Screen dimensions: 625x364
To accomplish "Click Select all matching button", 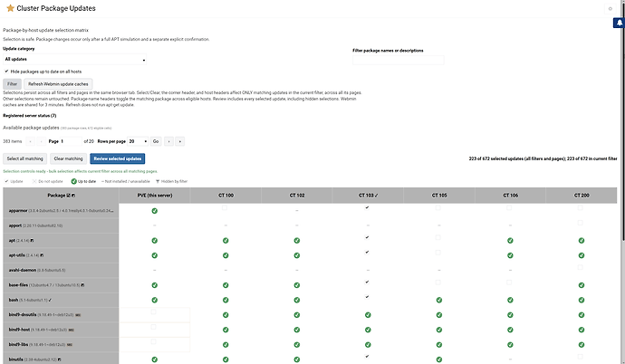I will pos(24,158).
